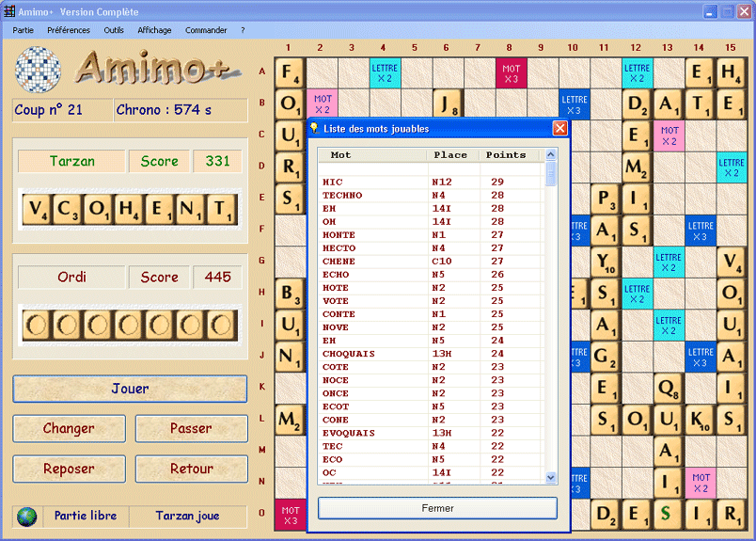
Task: Pick the N tile in Tarzan's rack
Action: 191,210
